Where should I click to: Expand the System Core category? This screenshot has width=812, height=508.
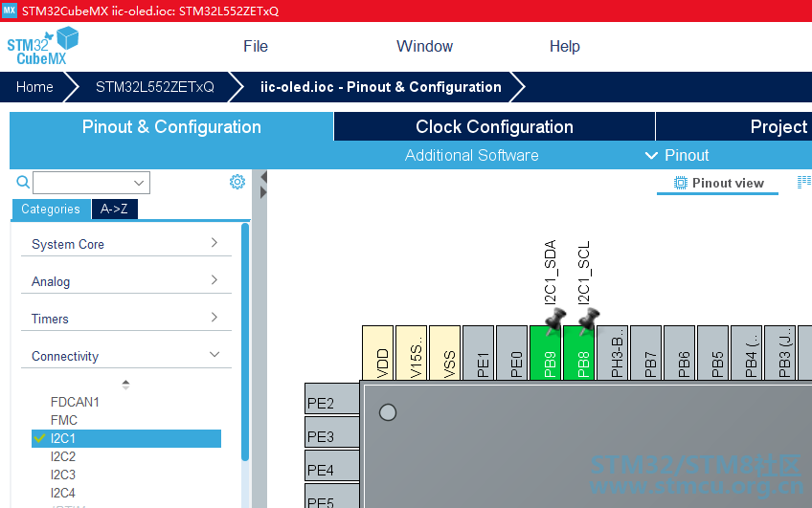125,244
